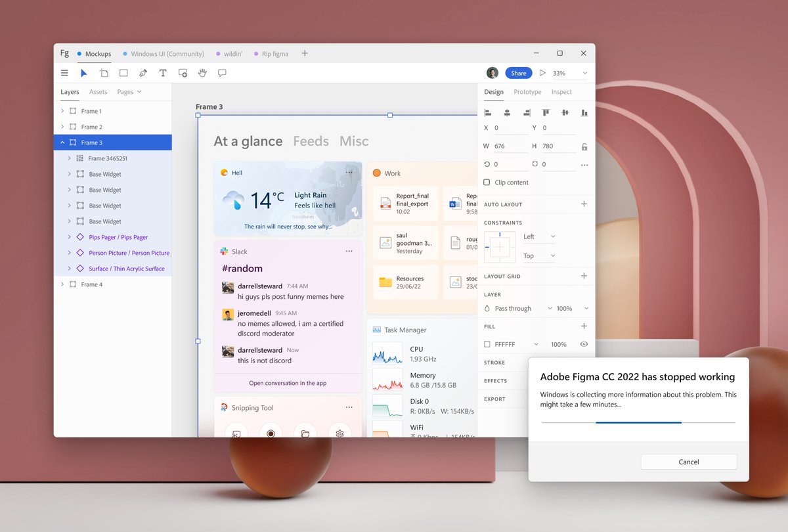Toggle fill visibility eye icon

(584, 344)
